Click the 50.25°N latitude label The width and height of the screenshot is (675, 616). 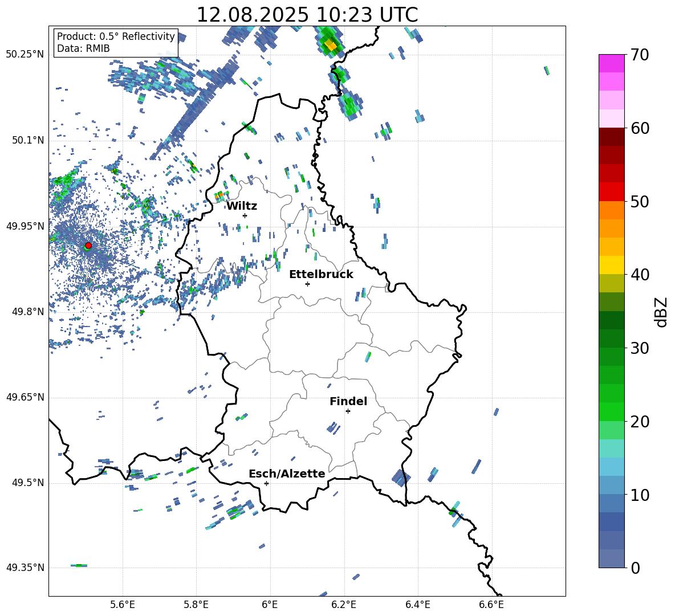pyautogui.click(x=25, y=55)
